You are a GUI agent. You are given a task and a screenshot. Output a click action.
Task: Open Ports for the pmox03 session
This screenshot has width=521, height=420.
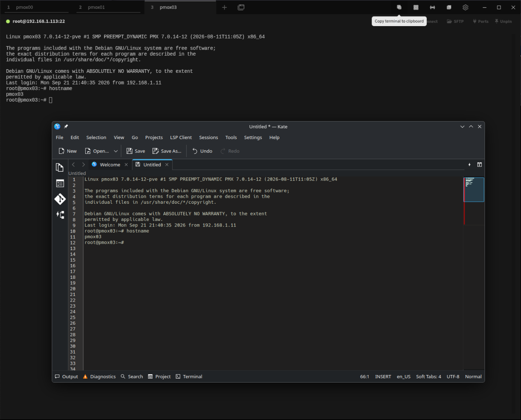[x=481, y=21]
